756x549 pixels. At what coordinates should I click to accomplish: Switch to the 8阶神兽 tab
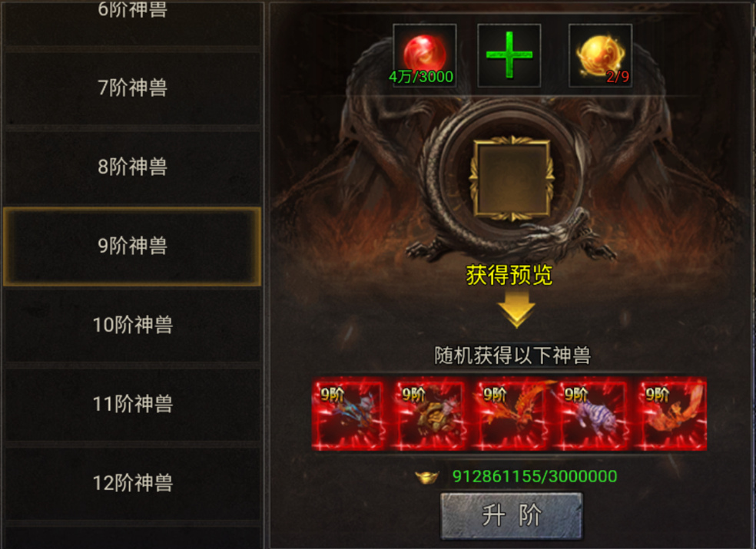coord(133,167)
